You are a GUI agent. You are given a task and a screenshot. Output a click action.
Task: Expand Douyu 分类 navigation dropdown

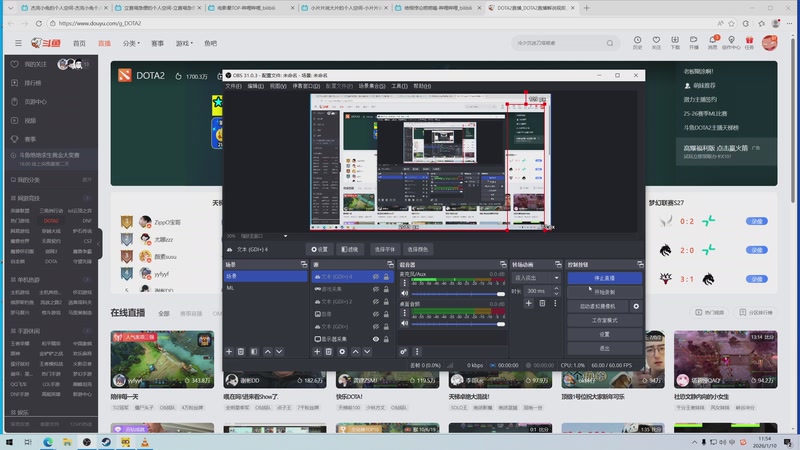coord(131,43)
